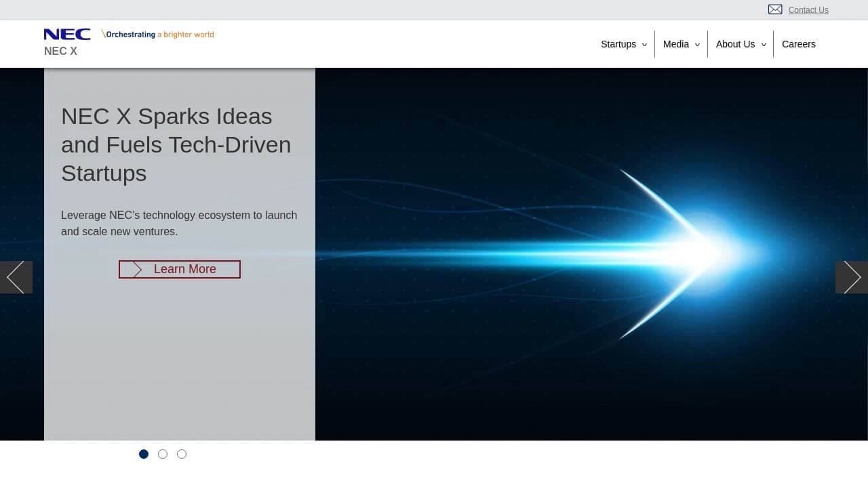The image size is (868, 488).
Task: Switch to the second carousel slide dot
Action: point(163,454)
